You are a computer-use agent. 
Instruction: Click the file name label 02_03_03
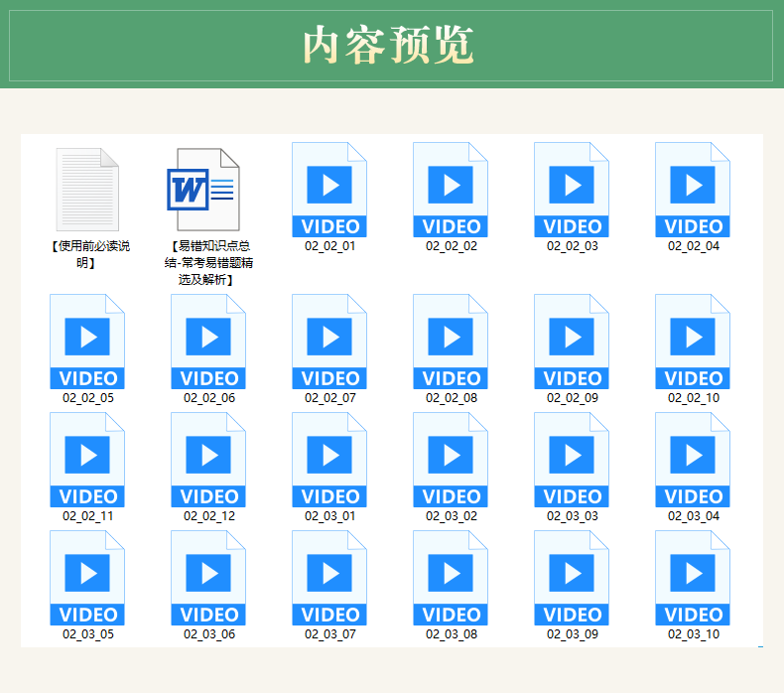pyautogui.click(x=572, y=516)
